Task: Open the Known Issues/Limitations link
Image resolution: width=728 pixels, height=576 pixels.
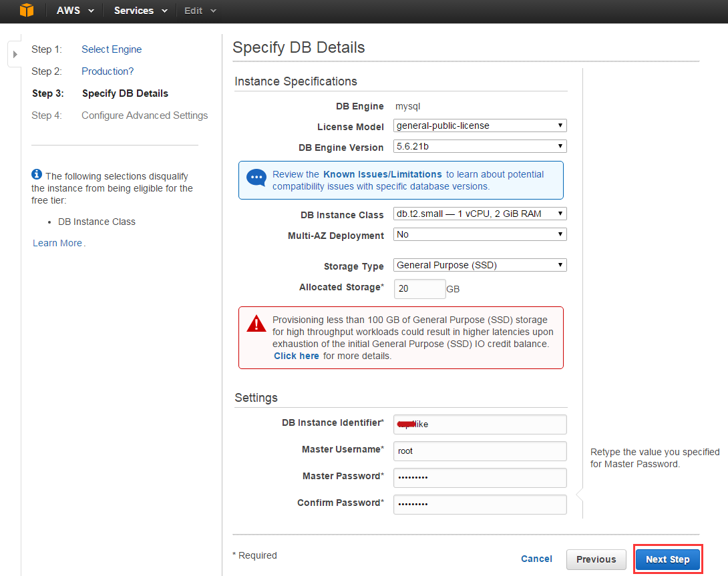Action: click(x=382, y=174)
